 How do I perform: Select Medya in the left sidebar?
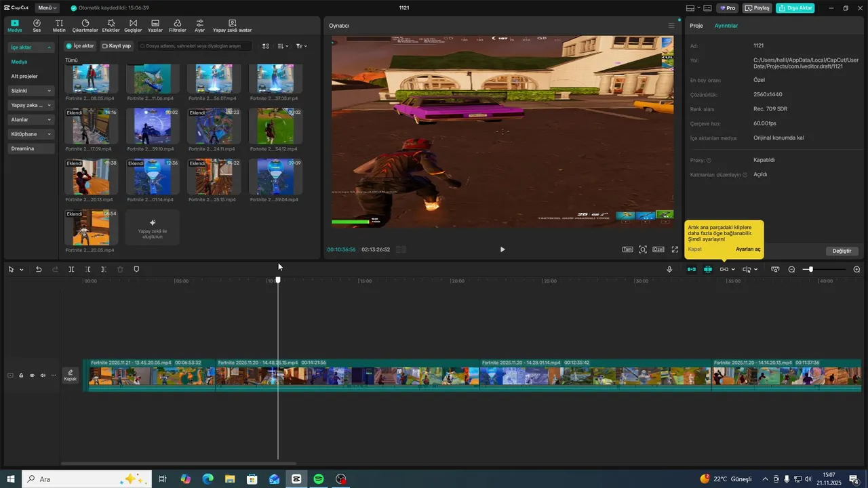[x=19, y=62]
